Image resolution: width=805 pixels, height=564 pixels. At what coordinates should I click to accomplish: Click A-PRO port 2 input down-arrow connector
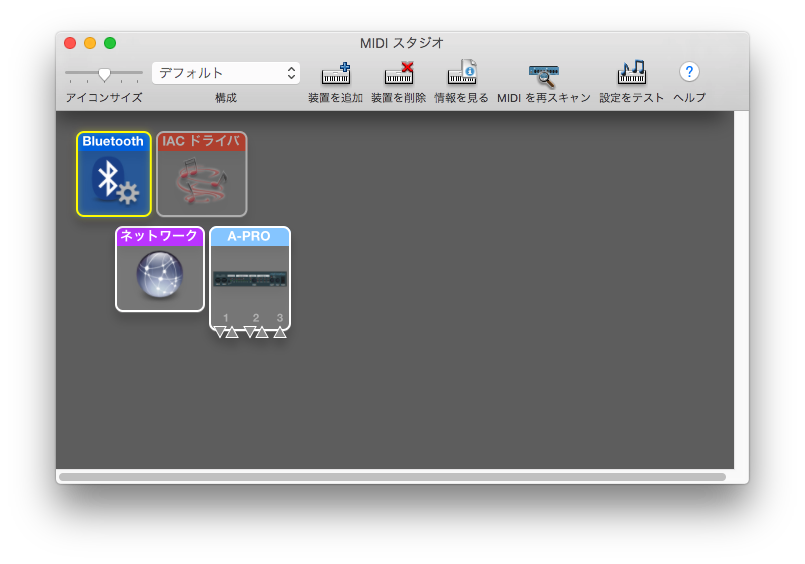coord(250,332)
